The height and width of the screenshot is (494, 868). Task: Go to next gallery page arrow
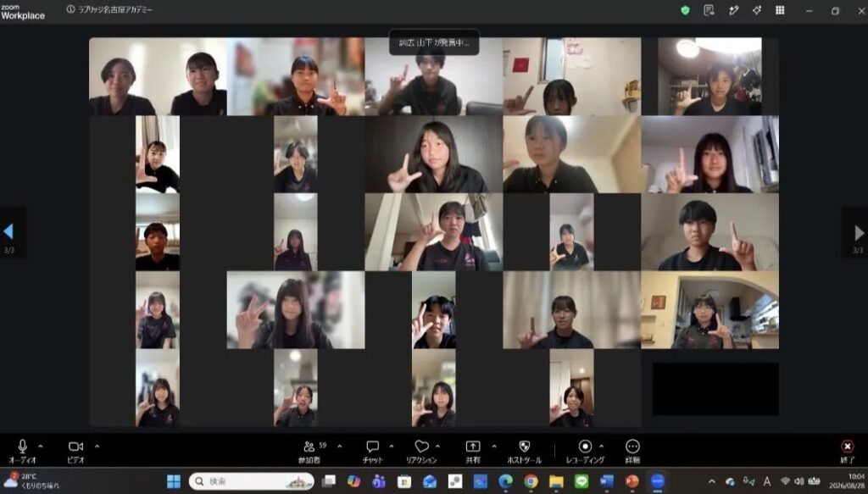tap(859, 232)
